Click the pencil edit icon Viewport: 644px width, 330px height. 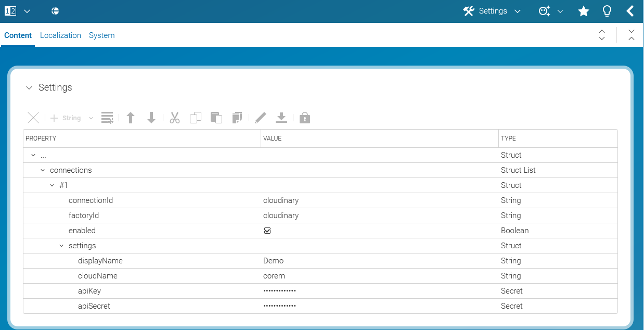click(x=261, y=118)
